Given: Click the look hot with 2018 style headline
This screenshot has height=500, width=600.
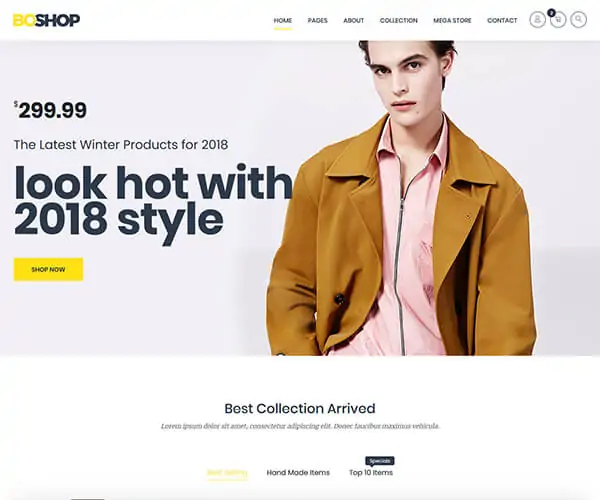Looking at the screenshot, I should (x=153, y=203).
